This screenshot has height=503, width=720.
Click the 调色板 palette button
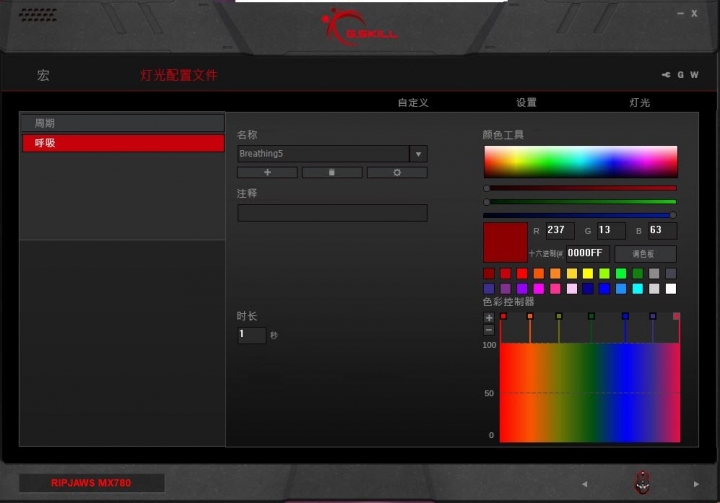click(645, 254)
